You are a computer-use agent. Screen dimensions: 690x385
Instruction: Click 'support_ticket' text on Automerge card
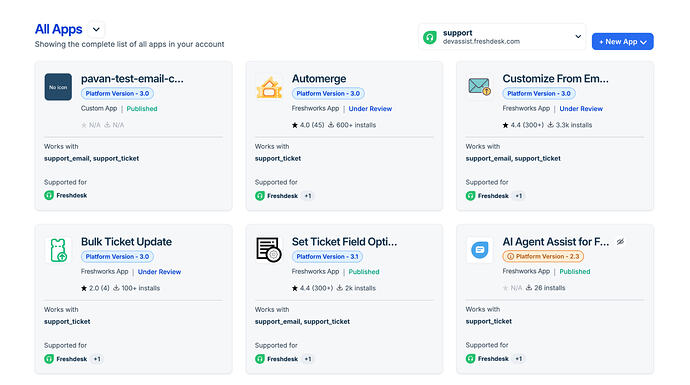(x=278, y=158)
